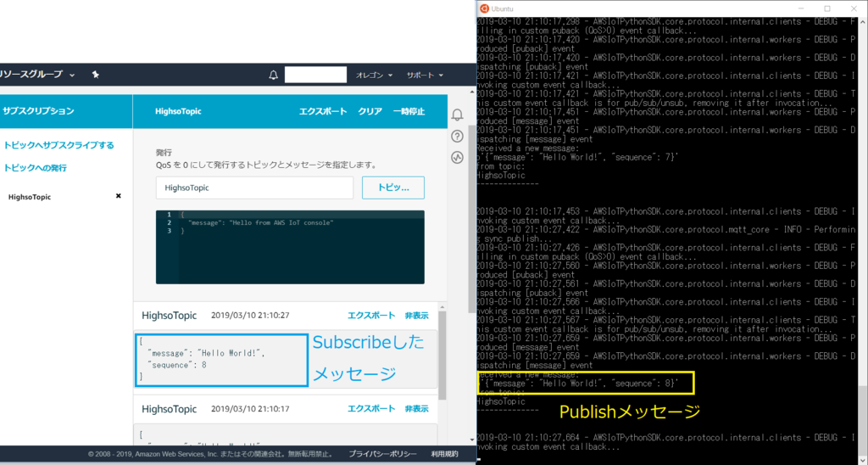Click クリア to clear messages
This screenshot has height=465, width=868.
pos(370,111)
